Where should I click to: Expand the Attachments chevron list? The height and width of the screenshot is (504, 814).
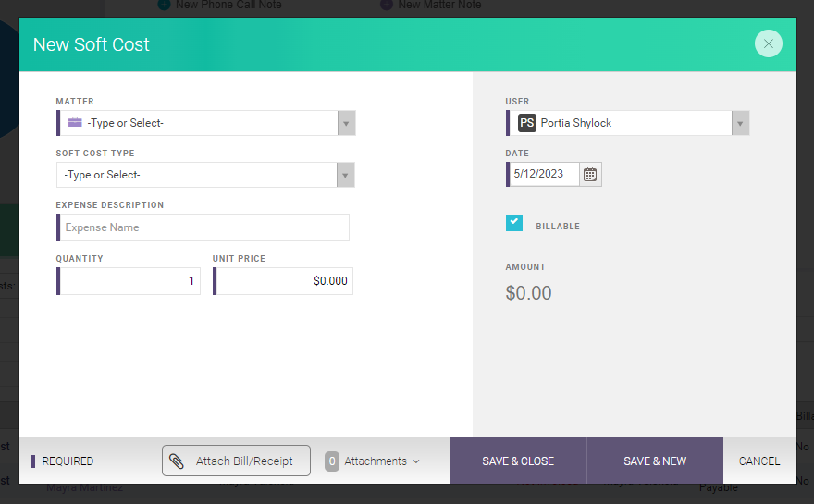click(x=416, y=461)
